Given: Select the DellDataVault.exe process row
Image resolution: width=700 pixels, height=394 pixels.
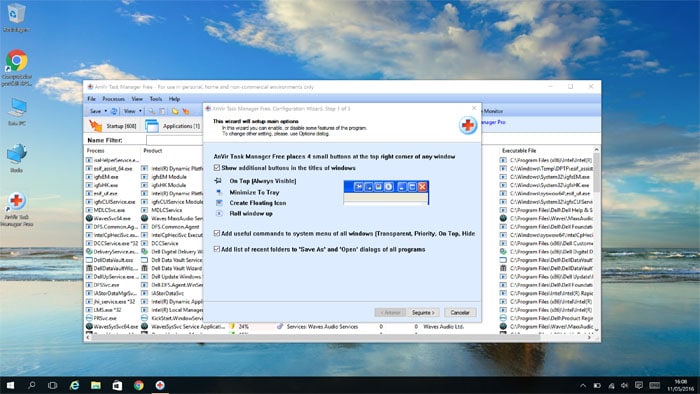Looking at the screenshot, I should 112,260.
